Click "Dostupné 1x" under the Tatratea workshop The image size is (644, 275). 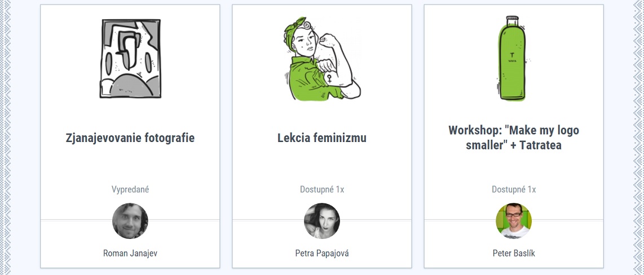514,189
